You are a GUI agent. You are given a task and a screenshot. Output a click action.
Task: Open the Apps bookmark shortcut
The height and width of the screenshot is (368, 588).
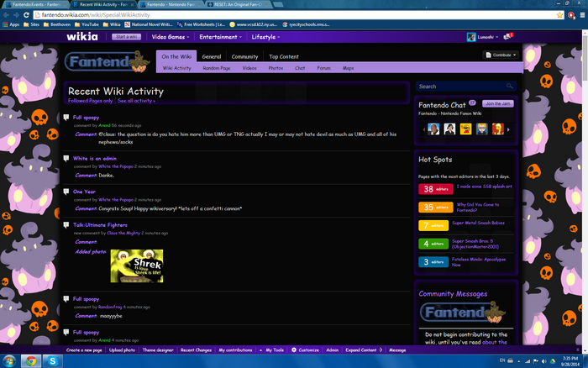[11, 24]
